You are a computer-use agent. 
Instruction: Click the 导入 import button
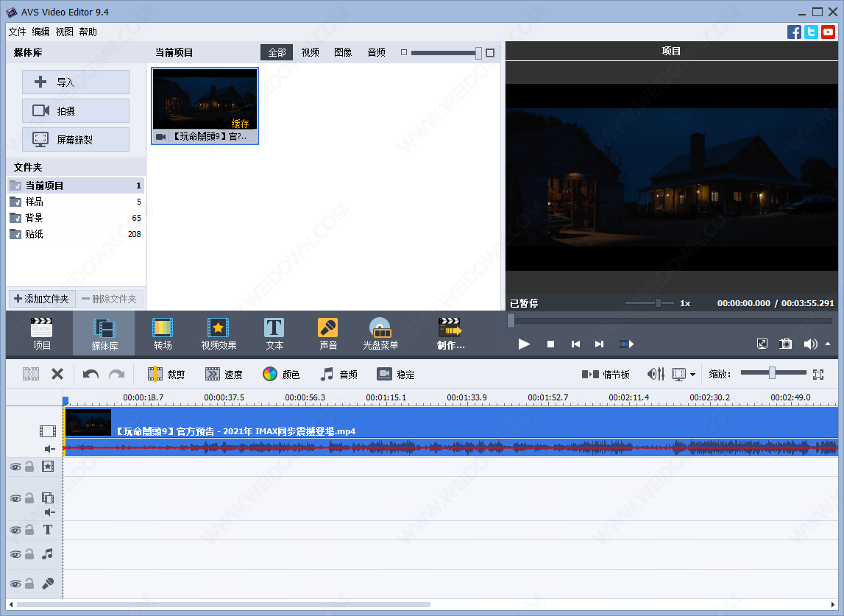(76, 82)
